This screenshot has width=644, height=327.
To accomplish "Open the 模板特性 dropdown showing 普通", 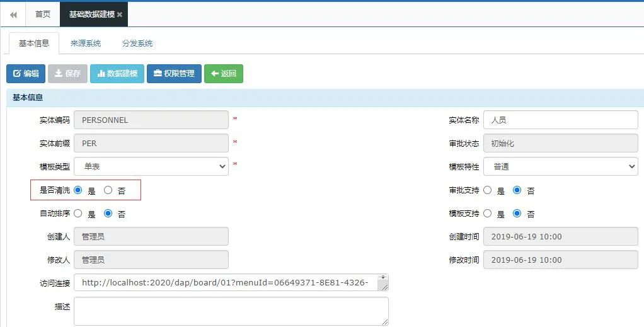I will point(561,166).
